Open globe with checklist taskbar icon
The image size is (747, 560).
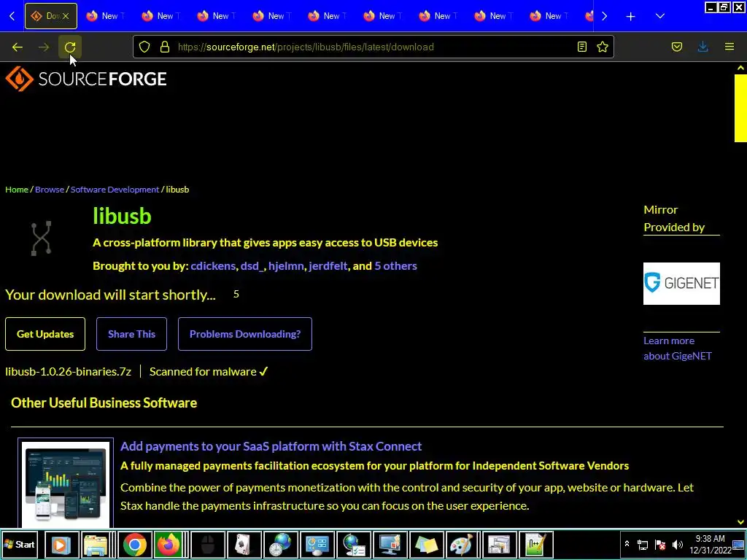pos(354,544)
